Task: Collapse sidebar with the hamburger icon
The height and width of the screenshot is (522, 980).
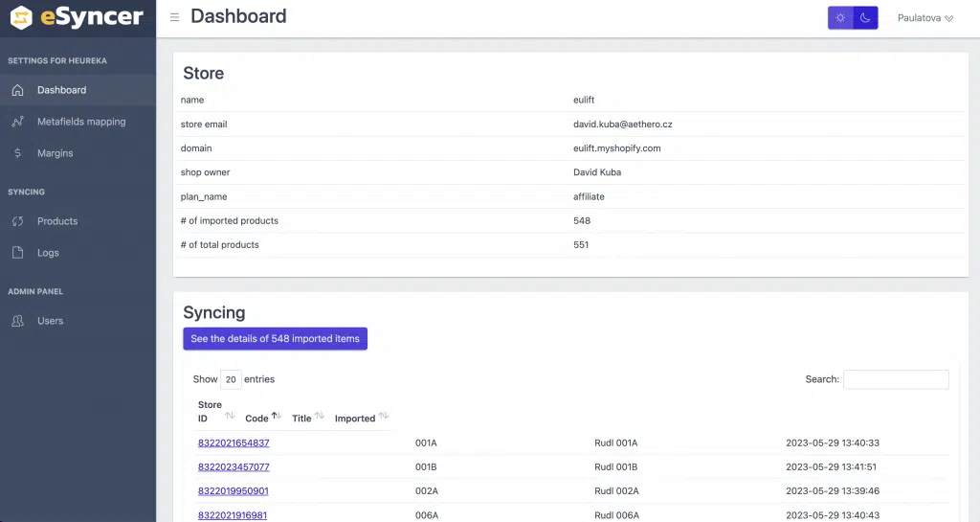Action: click(174, 17)
